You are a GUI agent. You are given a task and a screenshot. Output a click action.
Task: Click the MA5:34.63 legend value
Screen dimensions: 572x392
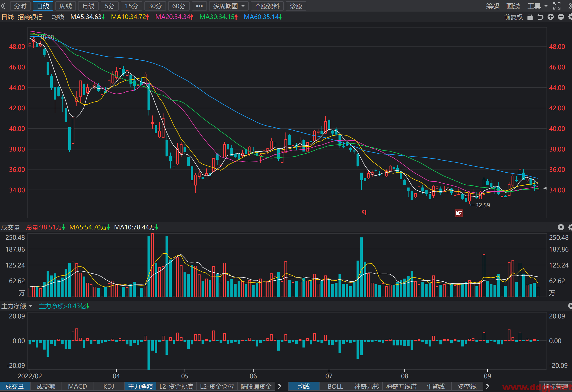click(88, 17)
